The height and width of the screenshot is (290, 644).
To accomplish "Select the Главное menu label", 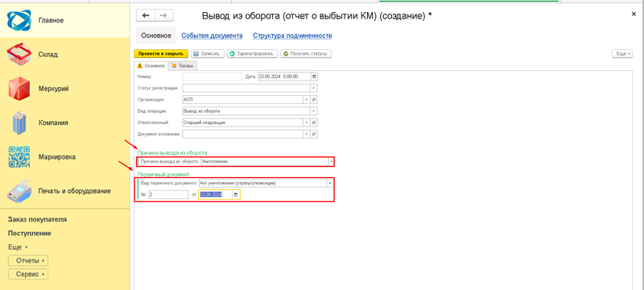I will (x=52, y=20).
